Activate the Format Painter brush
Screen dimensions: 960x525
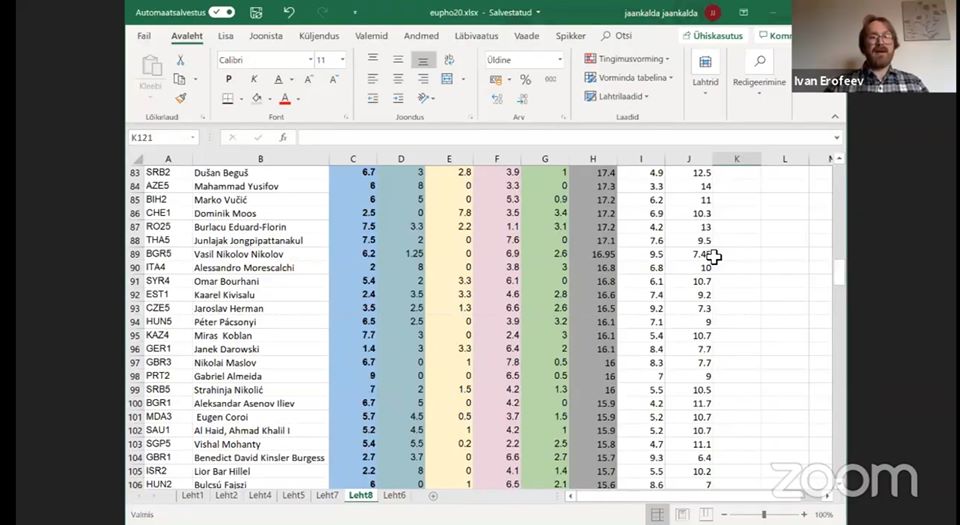click(181, 98)
